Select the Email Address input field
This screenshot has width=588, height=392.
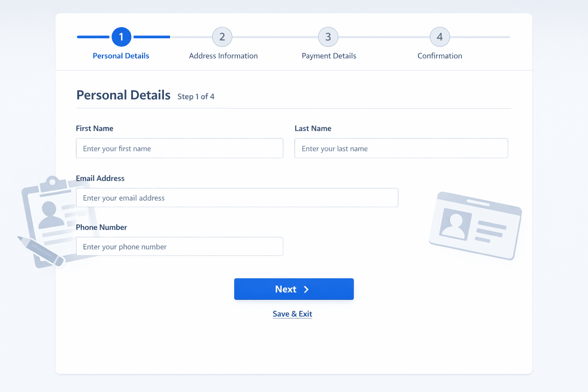pos(237,198)
